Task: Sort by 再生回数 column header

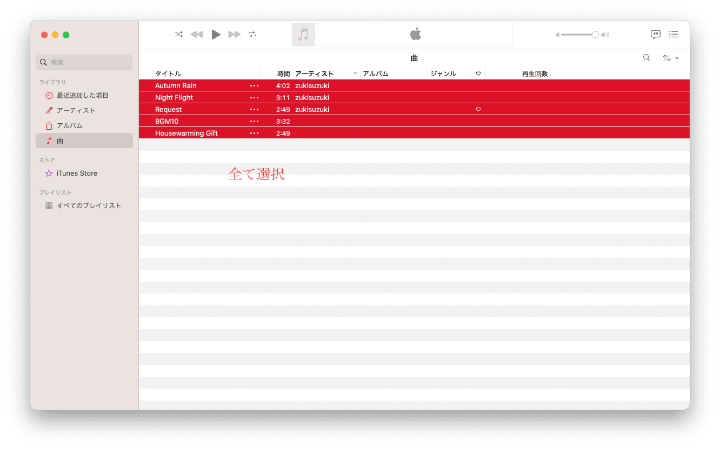Action: (x=534, y=73)
